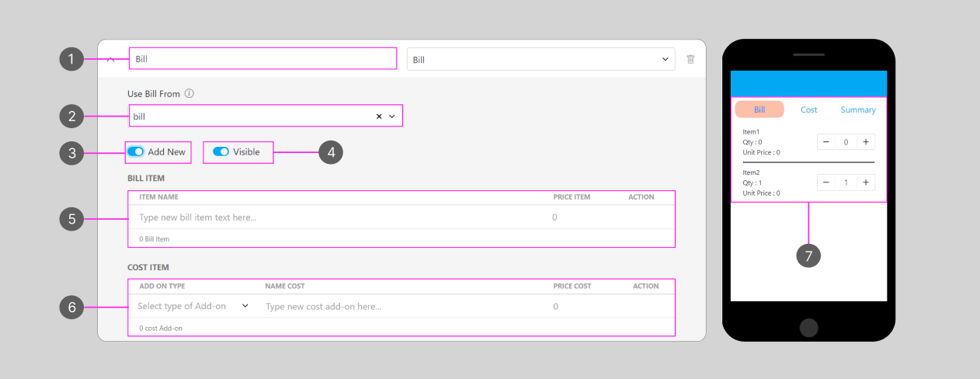Click the ADD ON TYPE column header
The image size is (980, 379).
162,287
